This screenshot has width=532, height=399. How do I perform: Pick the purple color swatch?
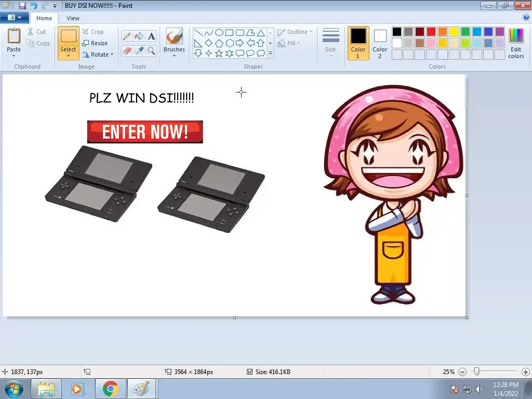click(500, 32)
